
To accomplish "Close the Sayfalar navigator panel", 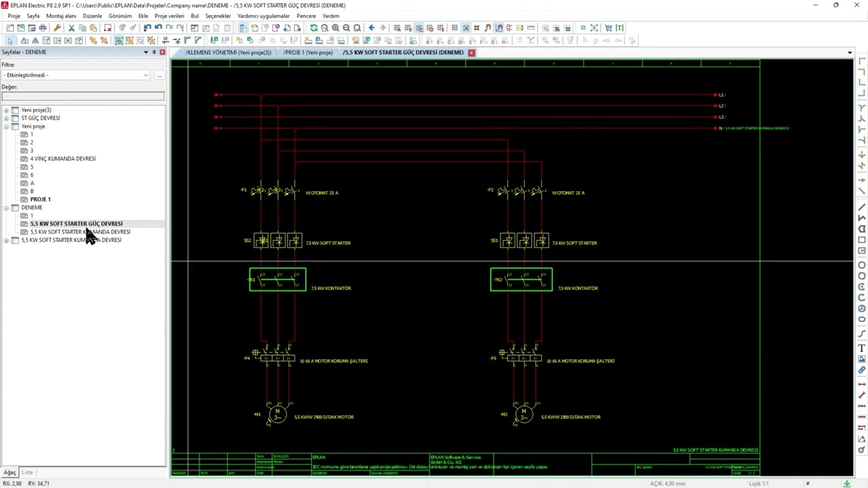I will [162, 52].
